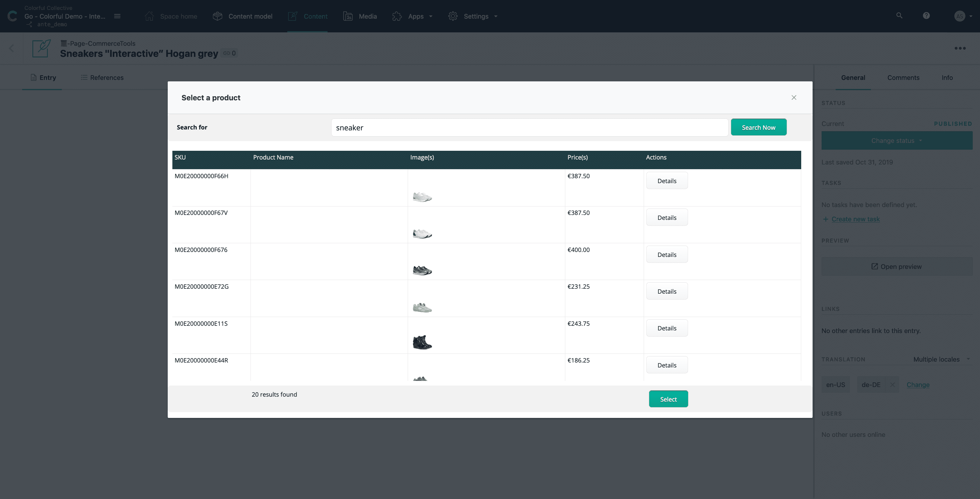The width and height of the screenshot is (980, 499).
Task: Open the Change status dropdown
Action: 897,140
